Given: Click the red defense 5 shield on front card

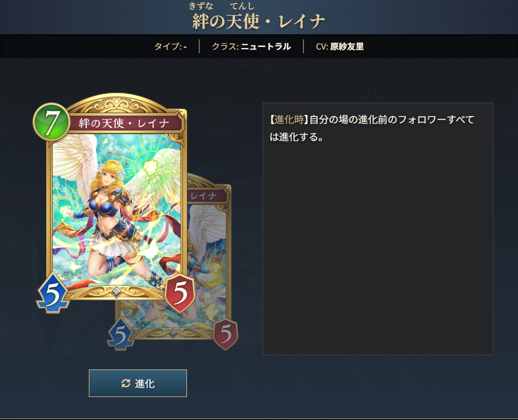Looking at the screenshot, I should [x=180, y=293].
